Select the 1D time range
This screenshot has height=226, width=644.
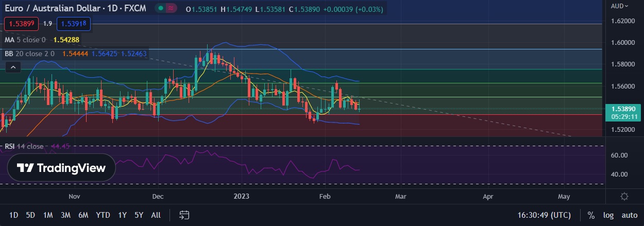[x=14, y=215]
